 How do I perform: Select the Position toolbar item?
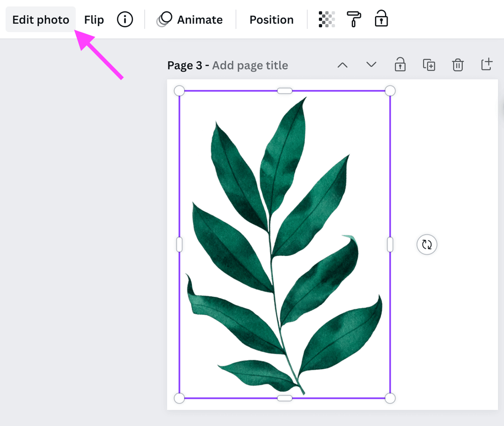(x=271, y=19)
